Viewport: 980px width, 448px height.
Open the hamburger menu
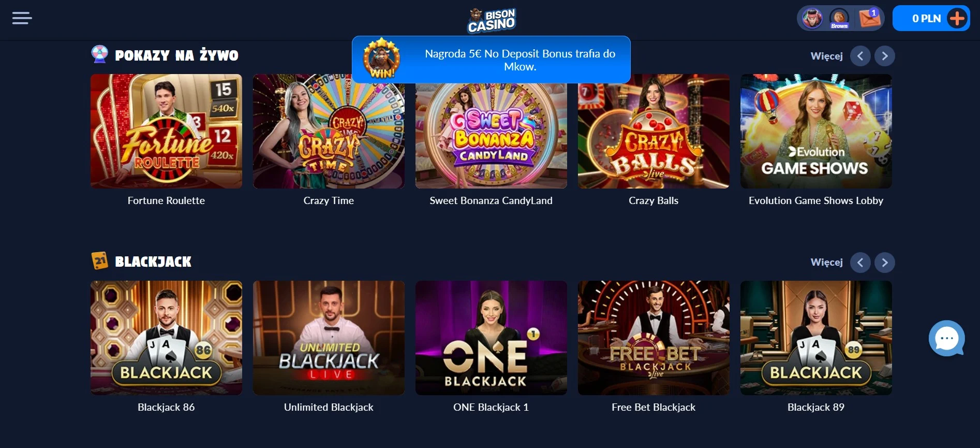pos(22,18)
